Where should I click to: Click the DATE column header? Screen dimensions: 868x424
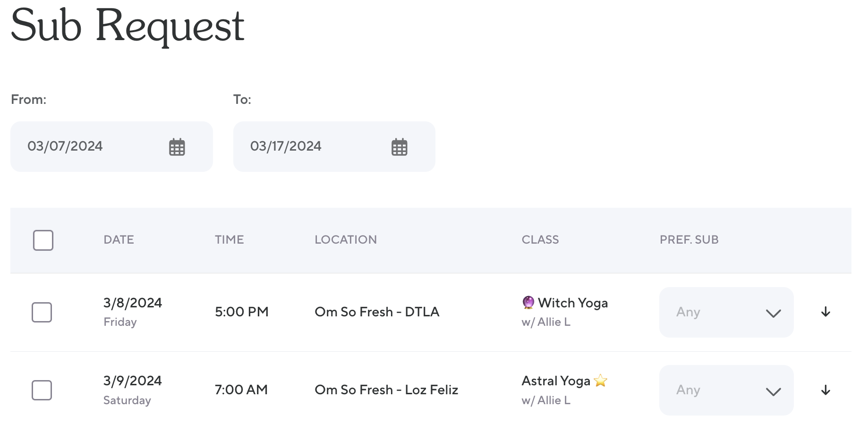(119, 240)
